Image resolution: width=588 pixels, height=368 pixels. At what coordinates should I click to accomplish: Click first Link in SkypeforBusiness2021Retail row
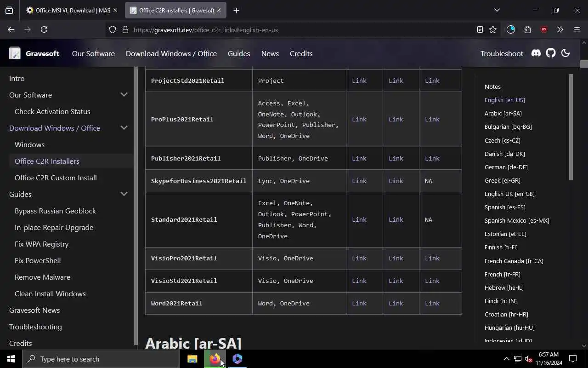(359, 181)
